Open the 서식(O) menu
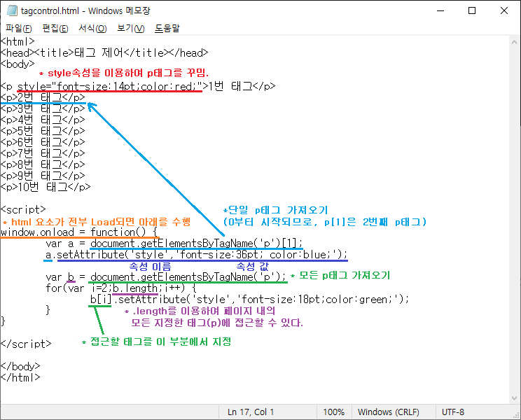 [x=92, y=29]
